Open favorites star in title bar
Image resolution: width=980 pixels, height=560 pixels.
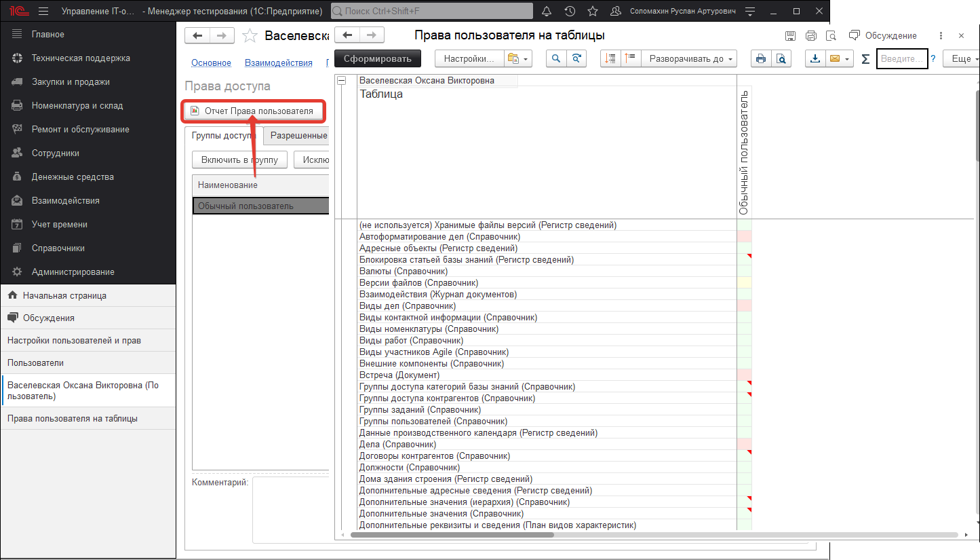click(x=593, y=12)
